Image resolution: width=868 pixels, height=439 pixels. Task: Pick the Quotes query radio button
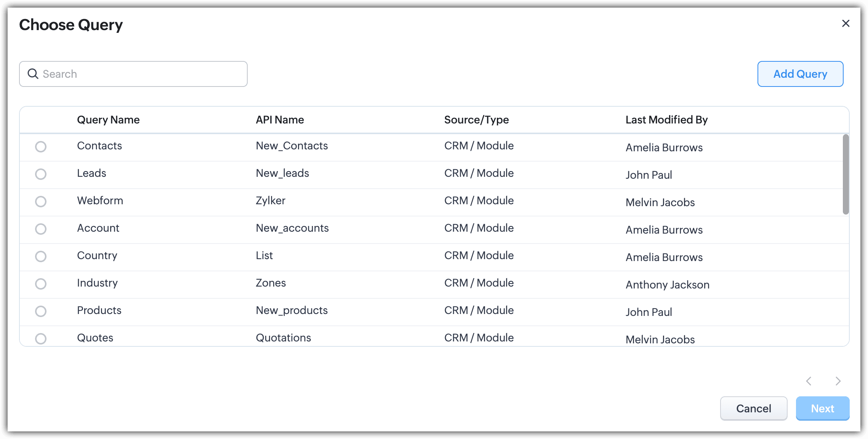pyautogui.click(x=41, y=338)
